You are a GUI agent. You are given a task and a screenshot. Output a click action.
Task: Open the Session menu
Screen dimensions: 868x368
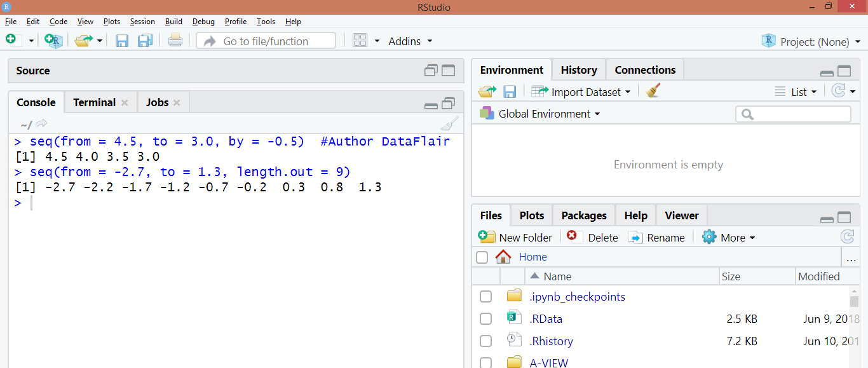pos(142,22)
